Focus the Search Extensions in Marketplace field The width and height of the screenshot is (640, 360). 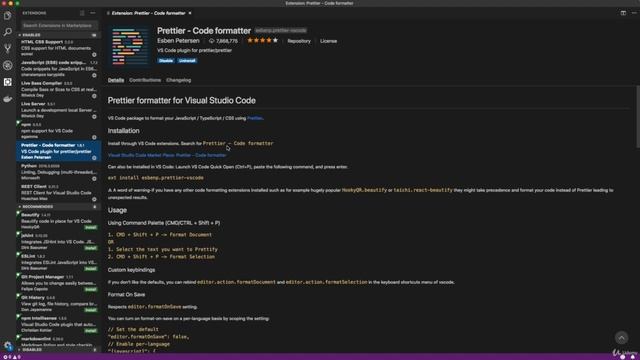[x=59, y=25]
